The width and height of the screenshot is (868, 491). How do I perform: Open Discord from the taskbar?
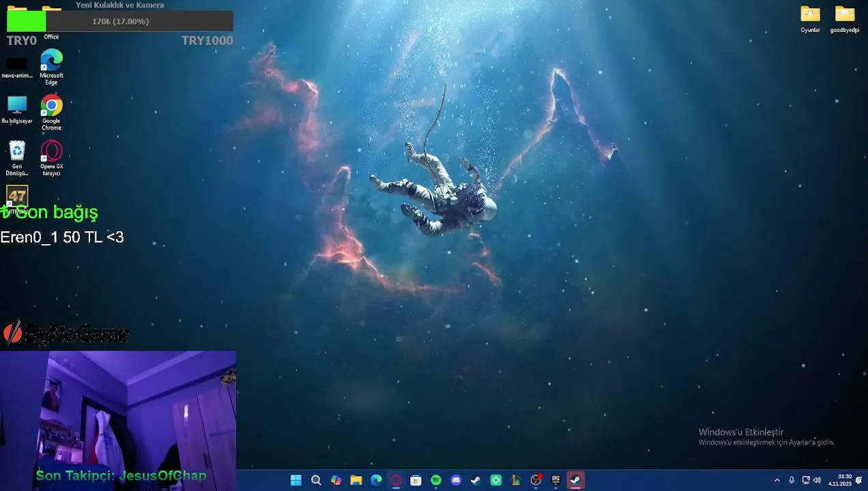click(x=456, y=480)
